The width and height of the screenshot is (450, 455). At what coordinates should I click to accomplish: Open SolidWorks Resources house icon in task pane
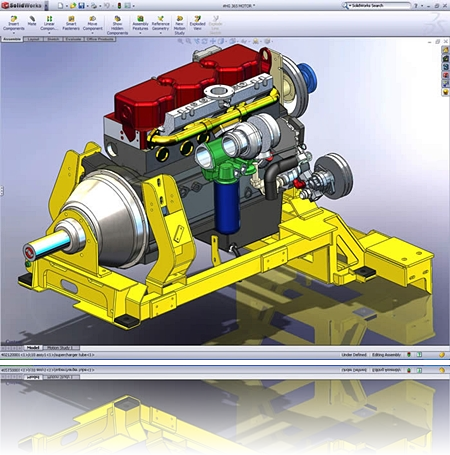click(446, 50)
